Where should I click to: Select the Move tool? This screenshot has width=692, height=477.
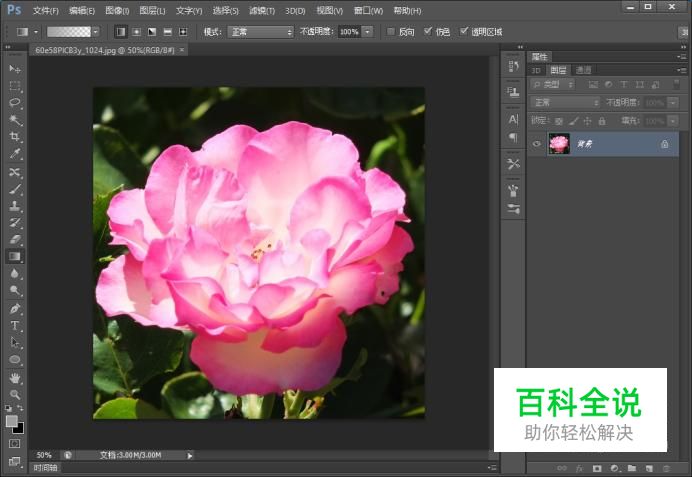[x=15, y=68]
